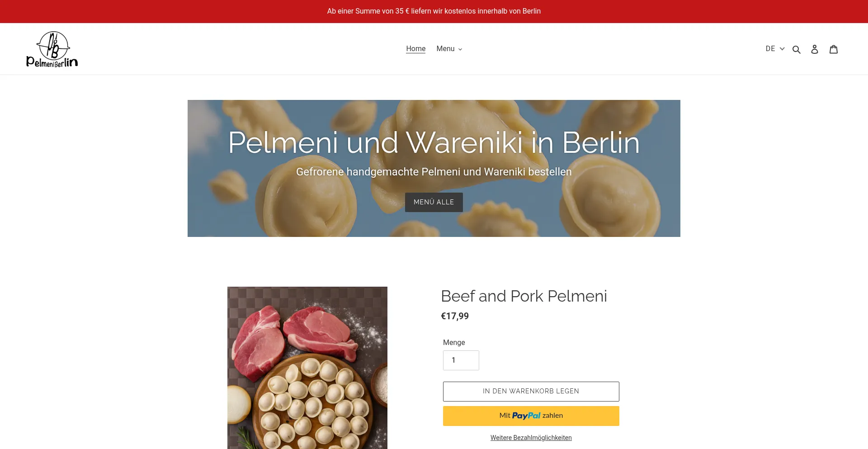Viewport: 868px width, 449px height.
Task: Open the Beef and Pork Pelmeni image
Action: (x=307, y=368)
